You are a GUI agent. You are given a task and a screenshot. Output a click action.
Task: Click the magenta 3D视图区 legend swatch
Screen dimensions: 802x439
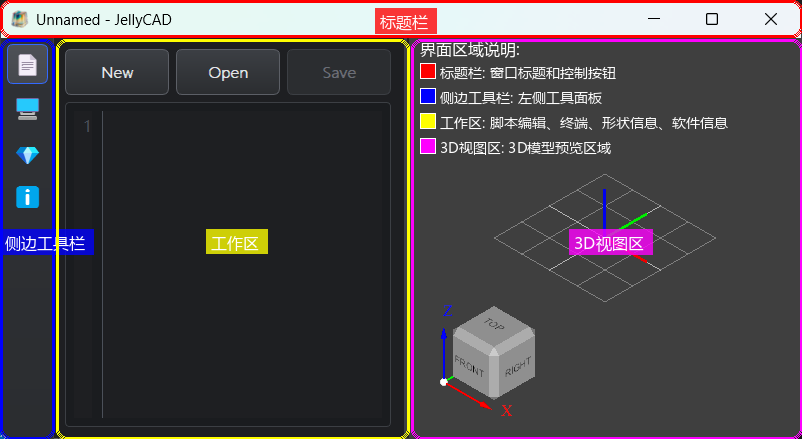pyautogui.click(x=428, y=146)
